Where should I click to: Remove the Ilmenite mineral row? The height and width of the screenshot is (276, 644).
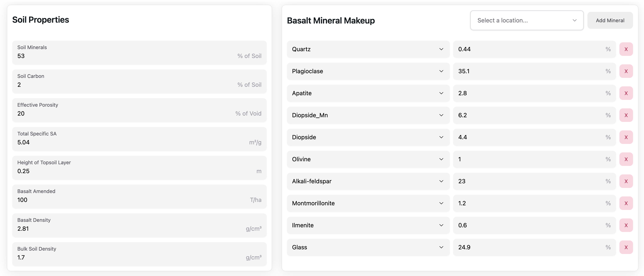click(626, 225)
